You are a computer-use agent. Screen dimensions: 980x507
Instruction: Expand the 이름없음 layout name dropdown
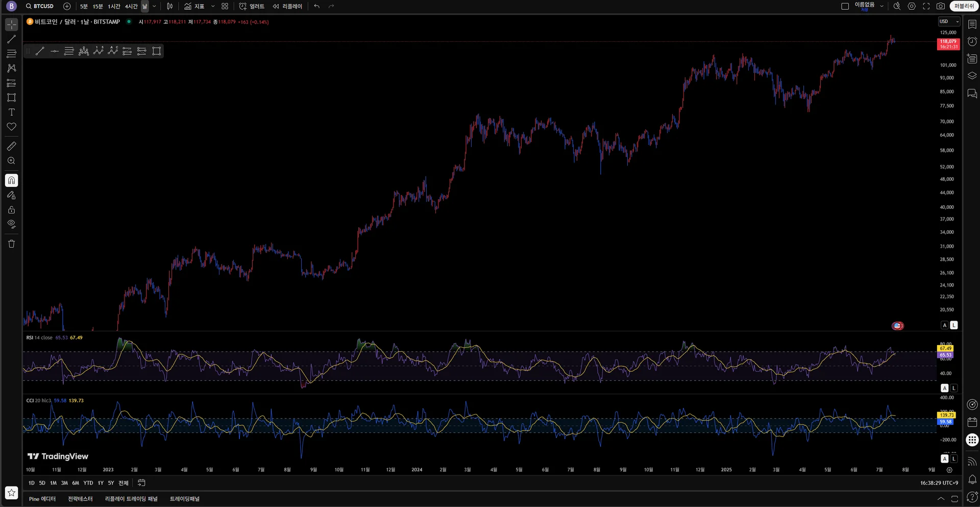pyautogui.click(x=881, y=6)
